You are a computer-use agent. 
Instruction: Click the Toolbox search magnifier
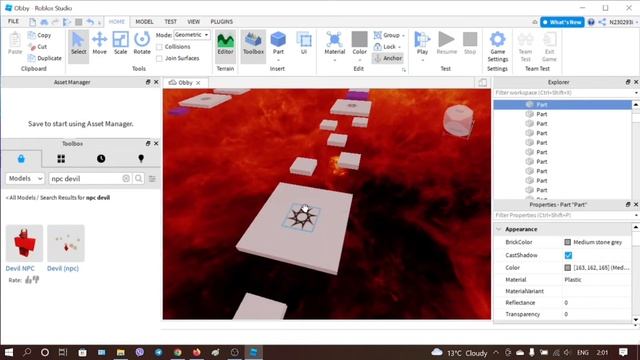[139, 178]
